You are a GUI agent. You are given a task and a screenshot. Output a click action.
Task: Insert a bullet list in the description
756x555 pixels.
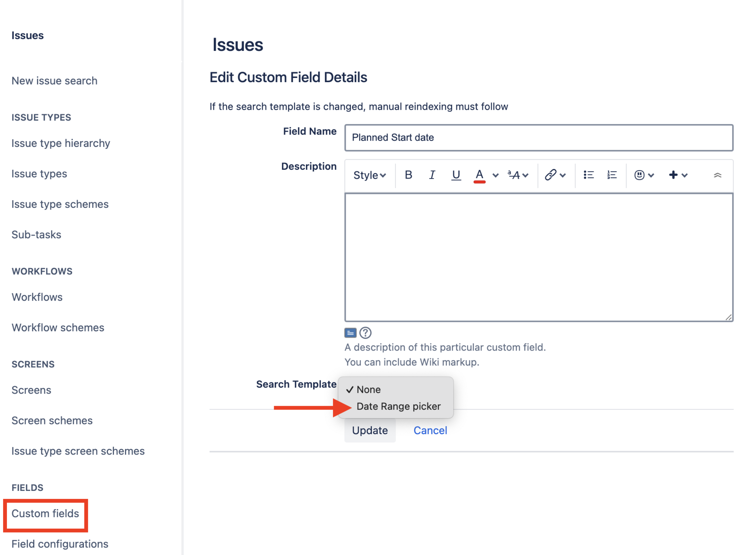point(588,175)
